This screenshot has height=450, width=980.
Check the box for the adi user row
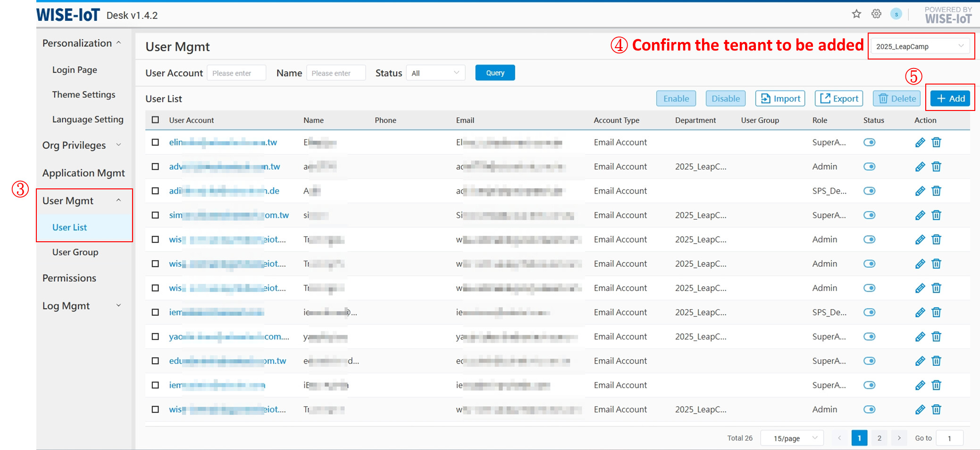(x=155, y=191)
